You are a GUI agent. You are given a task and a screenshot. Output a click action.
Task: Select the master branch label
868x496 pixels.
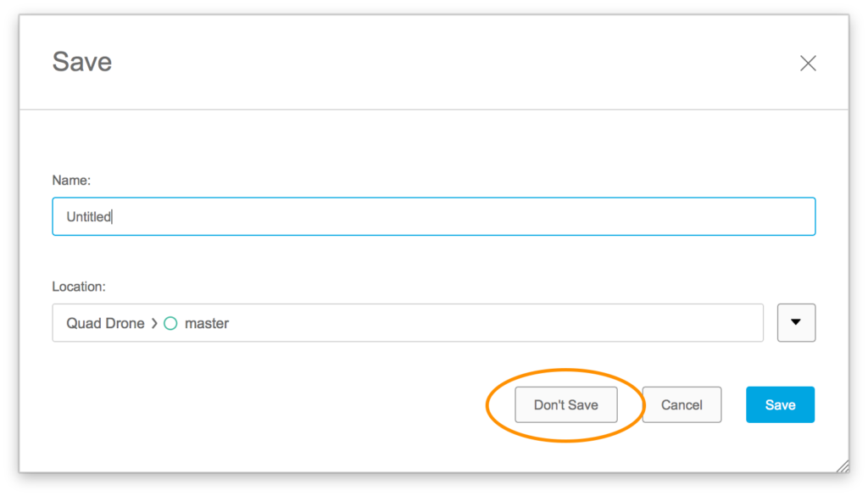207,323
